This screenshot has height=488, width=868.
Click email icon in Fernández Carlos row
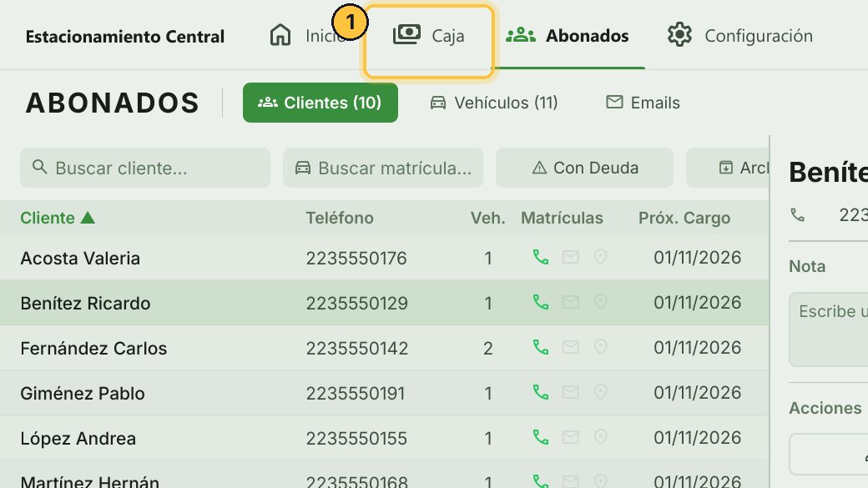coord(570,348)
